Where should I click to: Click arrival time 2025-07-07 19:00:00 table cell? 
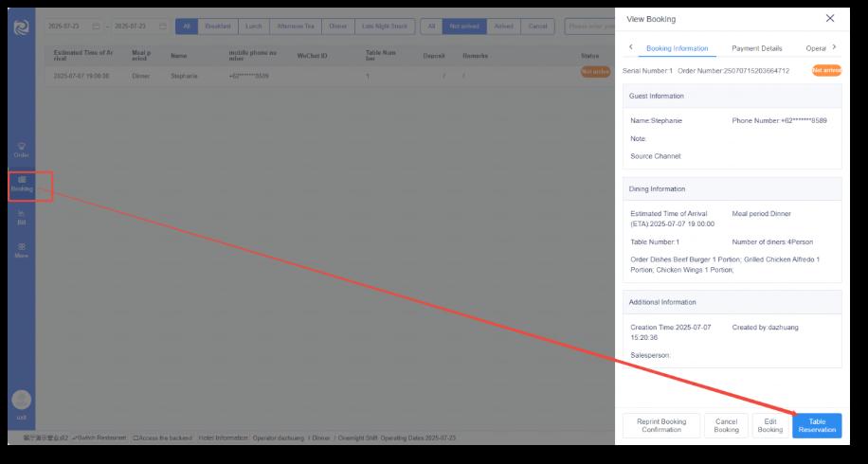point(81,76)
